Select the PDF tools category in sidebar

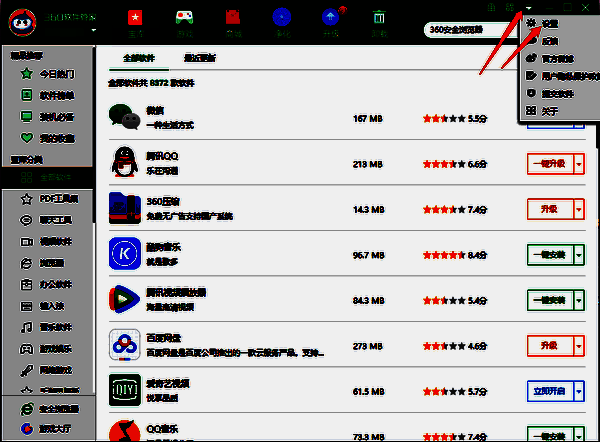pyautogui.click(x=49, y=199)
